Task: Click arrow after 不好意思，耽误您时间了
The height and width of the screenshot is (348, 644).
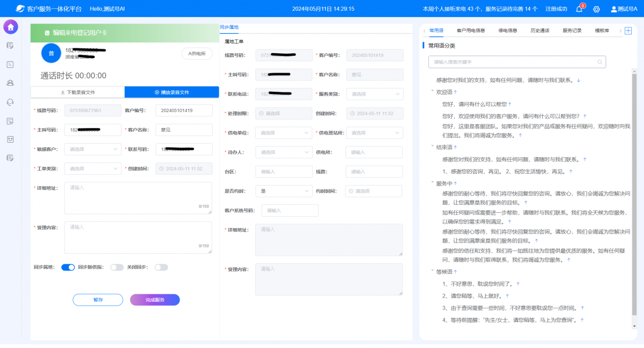Action: click(x=518, y=284)
